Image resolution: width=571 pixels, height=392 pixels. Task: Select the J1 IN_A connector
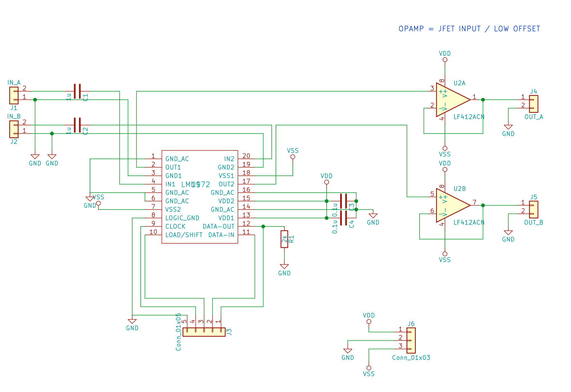pyautogui.click(x=14, y=95)
